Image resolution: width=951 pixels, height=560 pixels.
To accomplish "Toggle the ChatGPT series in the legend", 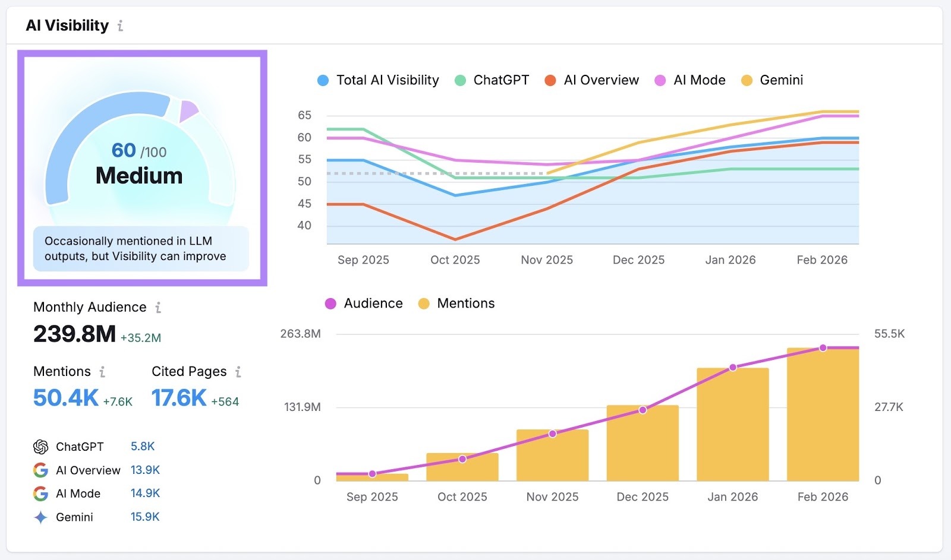I will coord(492,80).
